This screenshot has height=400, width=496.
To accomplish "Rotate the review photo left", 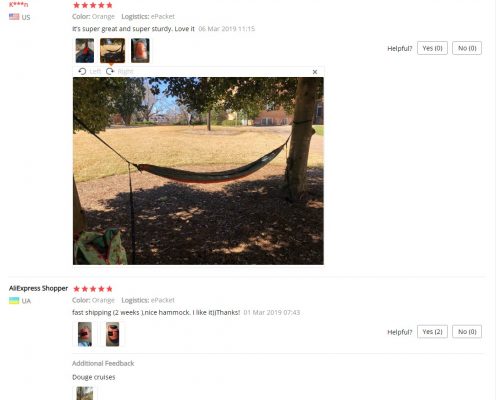I will click(x=89, y=71).
